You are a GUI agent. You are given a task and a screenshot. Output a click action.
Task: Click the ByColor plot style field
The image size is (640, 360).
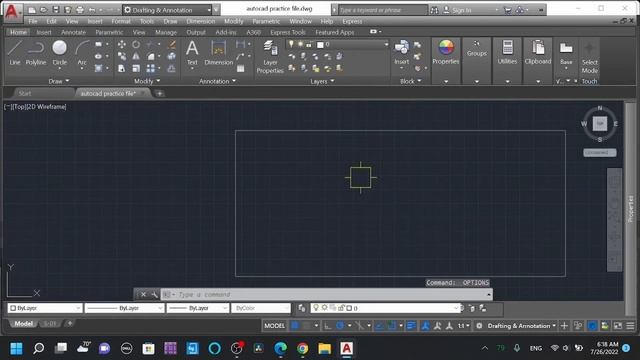pos(261,308)
